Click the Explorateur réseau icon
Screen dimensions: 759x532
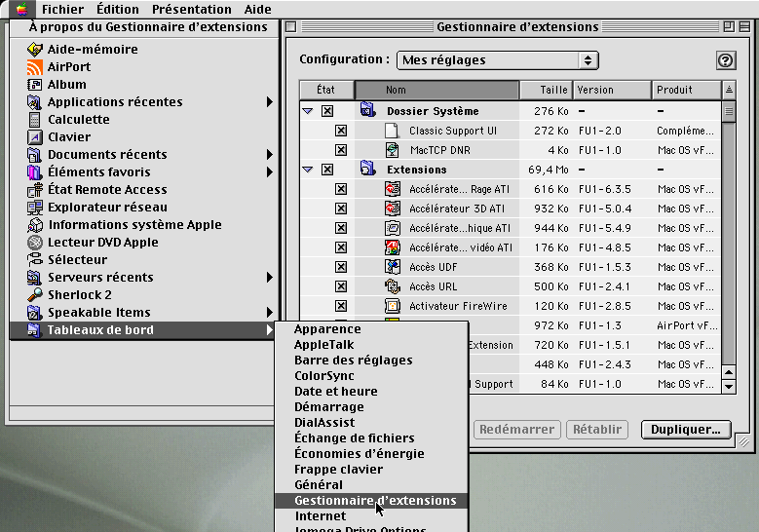coord(35,208)
